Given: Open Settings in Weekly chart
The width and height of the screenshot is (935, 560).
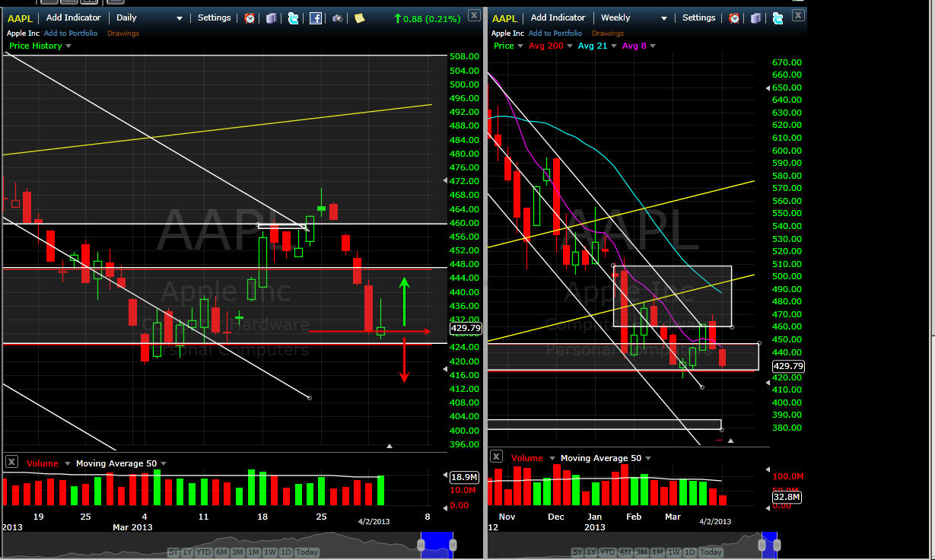Looking at the screenshot, I should point(699,17).
